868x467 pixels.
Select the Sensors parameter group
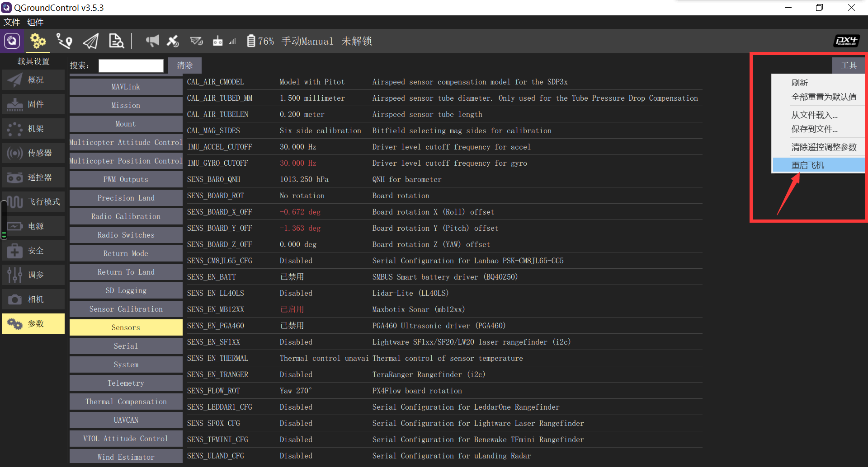pos(126,327)
